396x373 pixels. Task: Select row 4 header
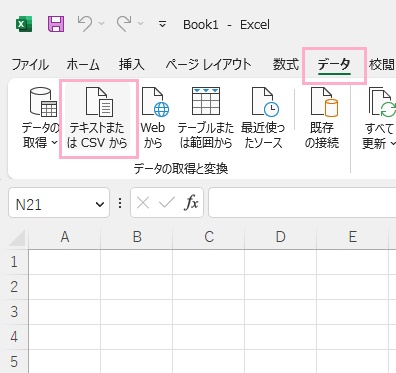(x=14, y=337)
